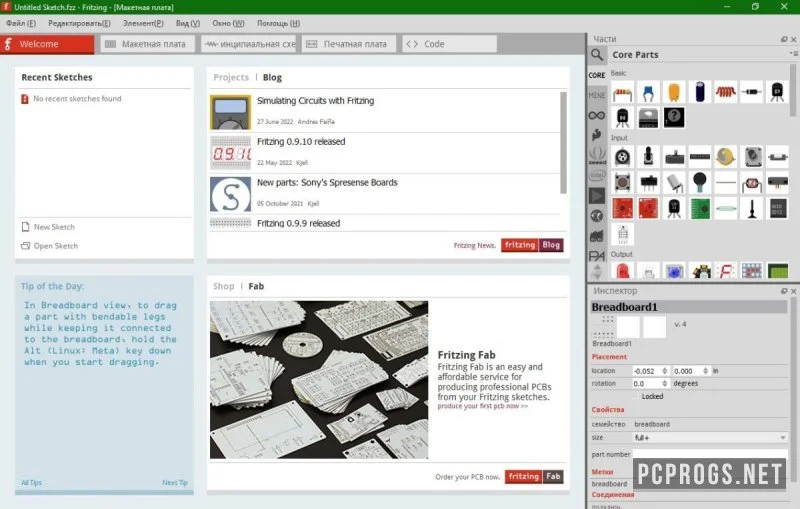Open the PA parts bin

(596, 256)
